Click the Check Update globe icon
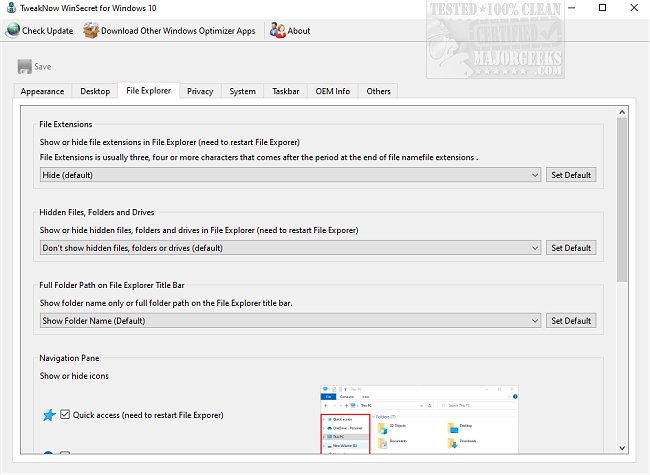Image resolution: width=650 pixels, height=475 pixels. [x=13, y=30]
